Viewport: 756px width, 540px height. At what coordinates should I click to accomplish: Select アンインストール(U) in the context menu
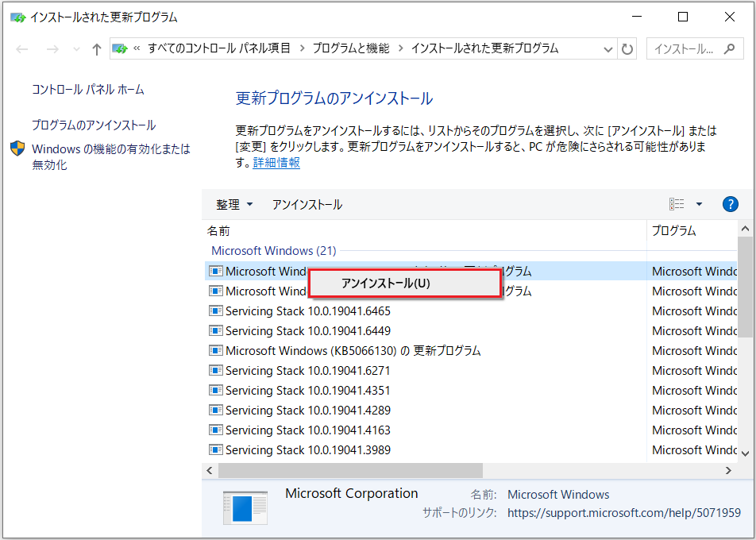tap(403, 283)
